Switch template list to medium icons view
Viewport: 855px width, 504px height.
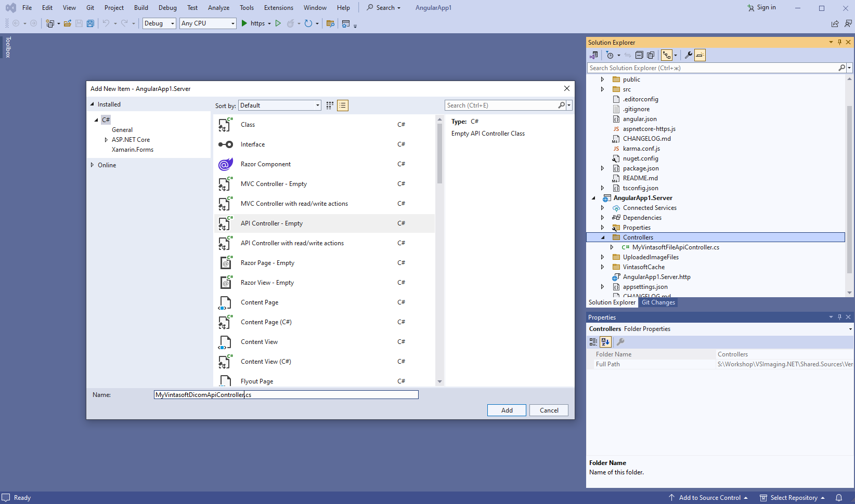330,105
